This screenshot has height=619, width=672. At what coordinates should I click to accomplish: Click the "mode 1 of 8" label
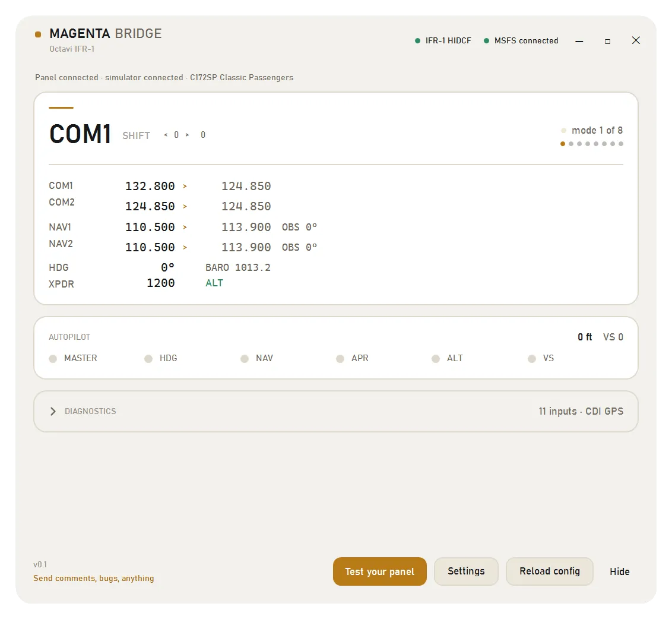coord(597,131)
